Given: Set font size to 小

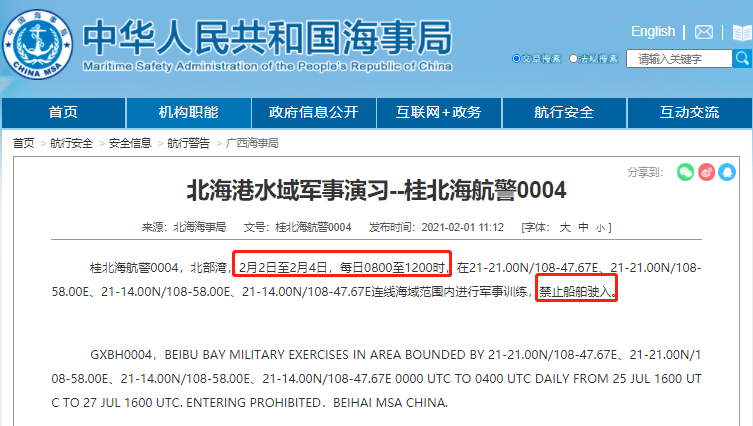Looking at the screenshot, I should pyautogui.click(x=600, y=228).
